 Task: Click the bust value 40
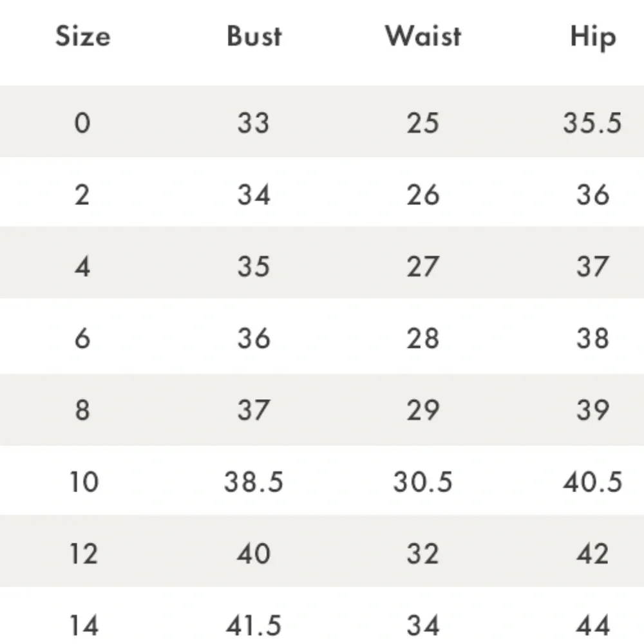[x=254, y=554]
